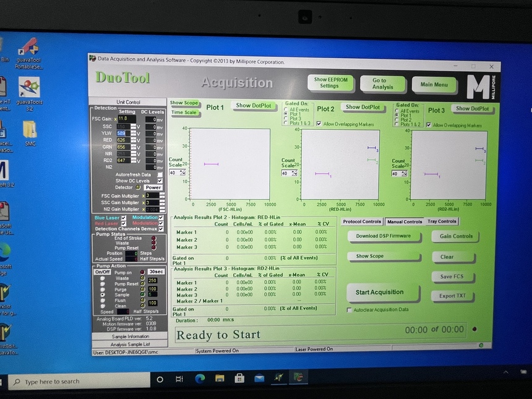Select Plot 3 gating for Plot 2
This screenshot has width=532, height=399.
pos(286,119)
